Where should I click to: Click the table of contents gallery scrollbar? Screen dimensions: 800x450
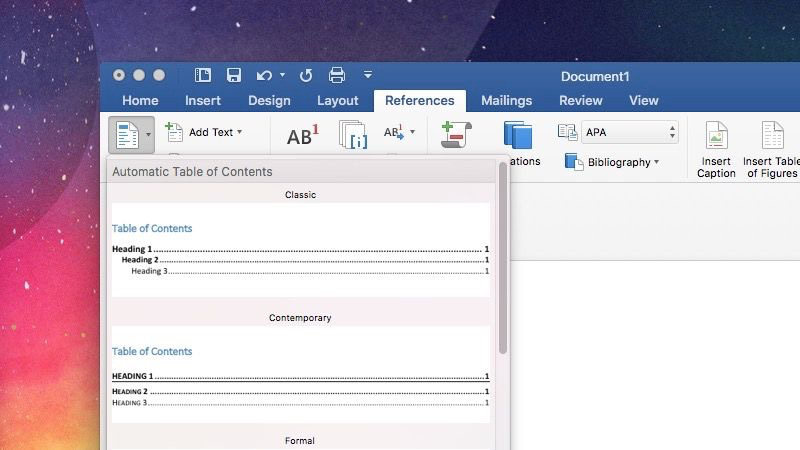tap(503, 260)
